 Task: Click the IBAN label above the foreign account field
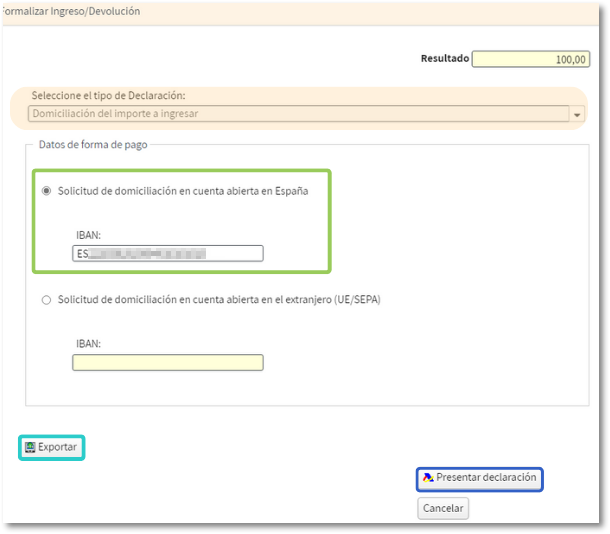coord(87,343)
